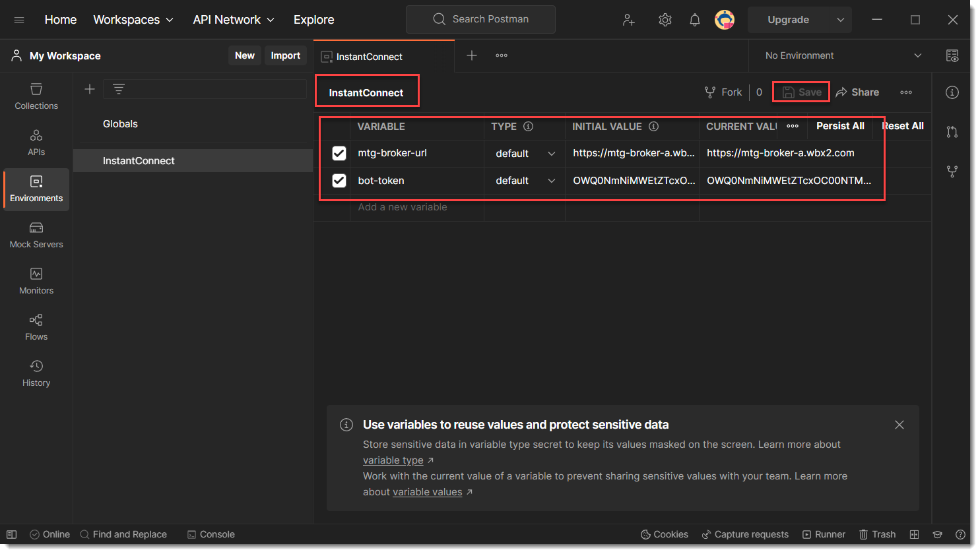Image resolution: width=980 pixels, height=554 pixels.
Task: Open the Bootcamp icon in status bar
Action: pyautogui.click(x=937, y=534)
